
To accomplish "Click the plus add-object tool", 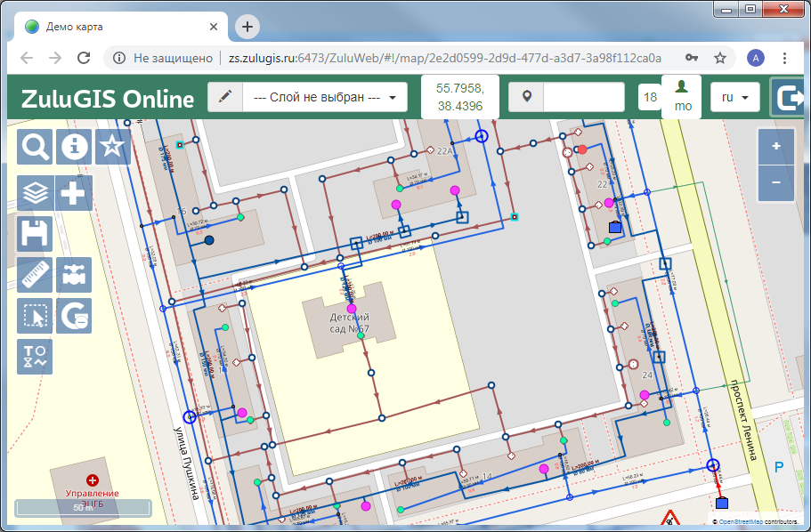I will tap(74, 193).
